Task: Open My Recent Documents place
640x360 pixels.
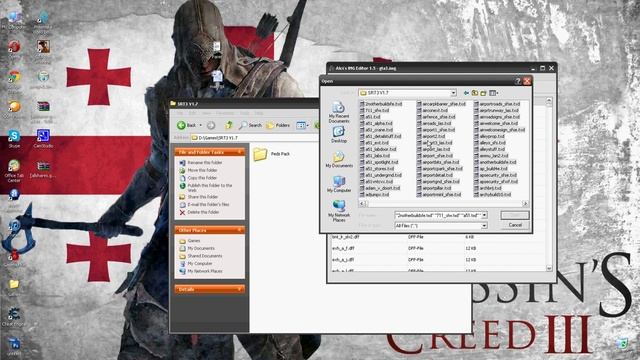Action: coord(338,112)
